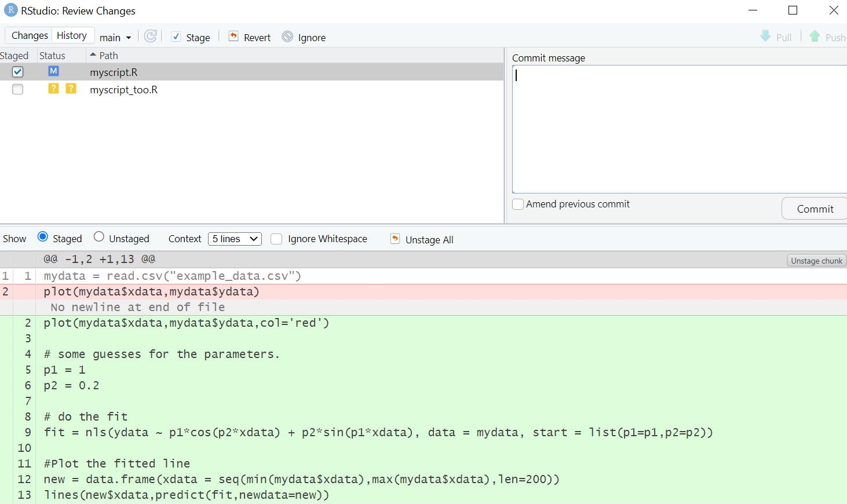Open the Context 5 lines dropdown
Image resolution: width=847 pixels, height=504 pixels.
[235, 239]
